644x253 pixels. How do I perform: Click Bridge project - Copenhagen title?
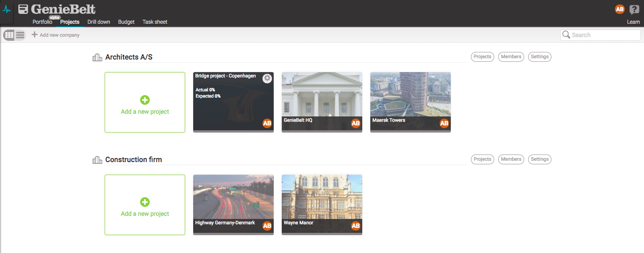[x=225, y=76]
